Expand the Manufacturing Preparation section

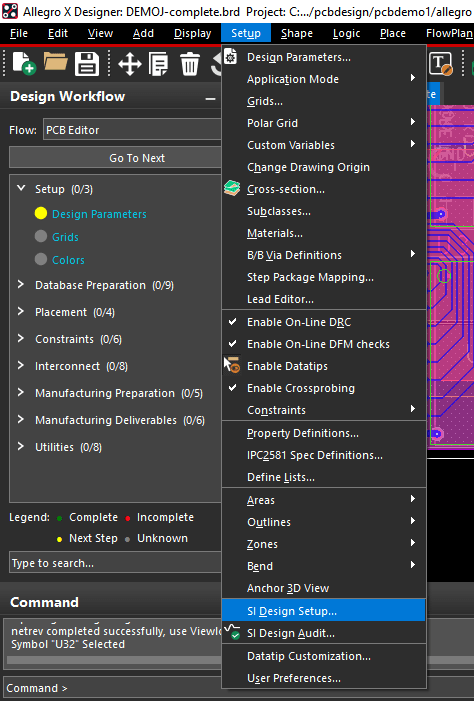tap(21, 392)
